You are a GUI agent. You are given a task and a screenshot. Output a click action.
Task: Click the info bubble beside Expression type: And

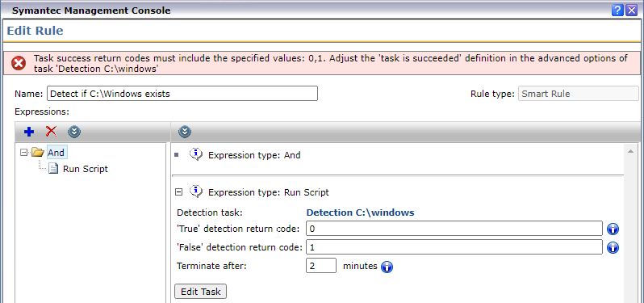196,154
